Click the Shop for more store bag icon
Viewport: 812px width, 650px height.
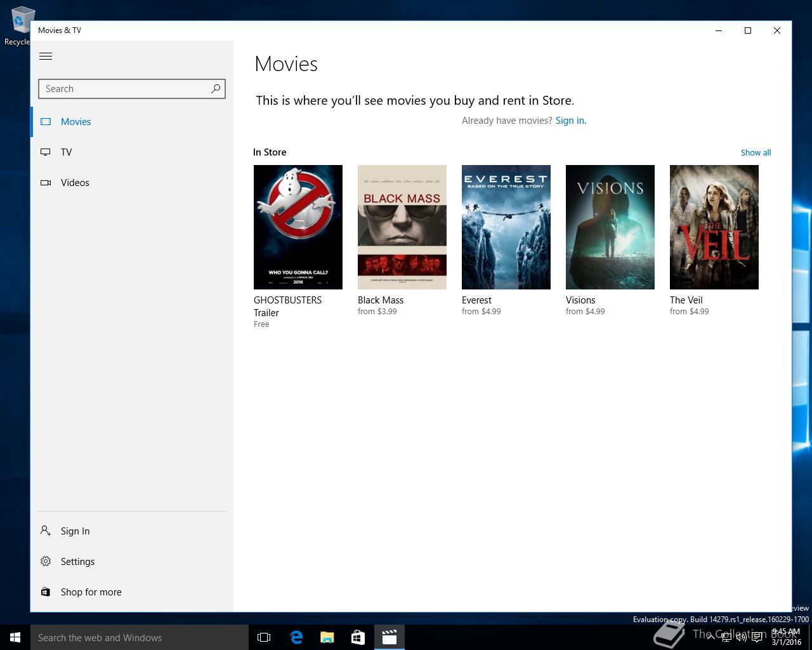click(46, 592)
